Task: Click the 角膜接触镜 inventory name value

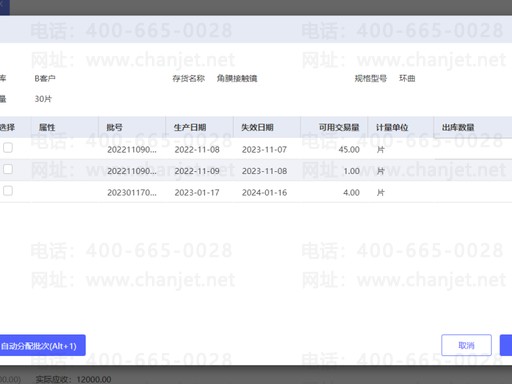Action: (x=237, y=79)
